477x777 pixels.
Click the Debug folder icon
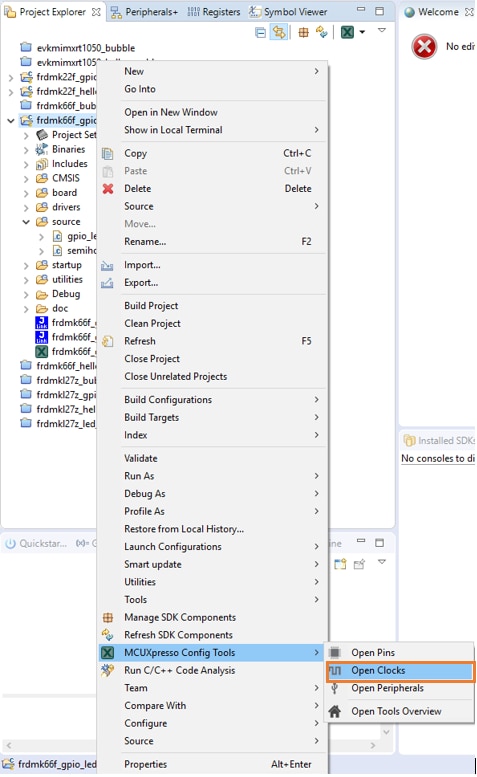(x=42, y=294)
